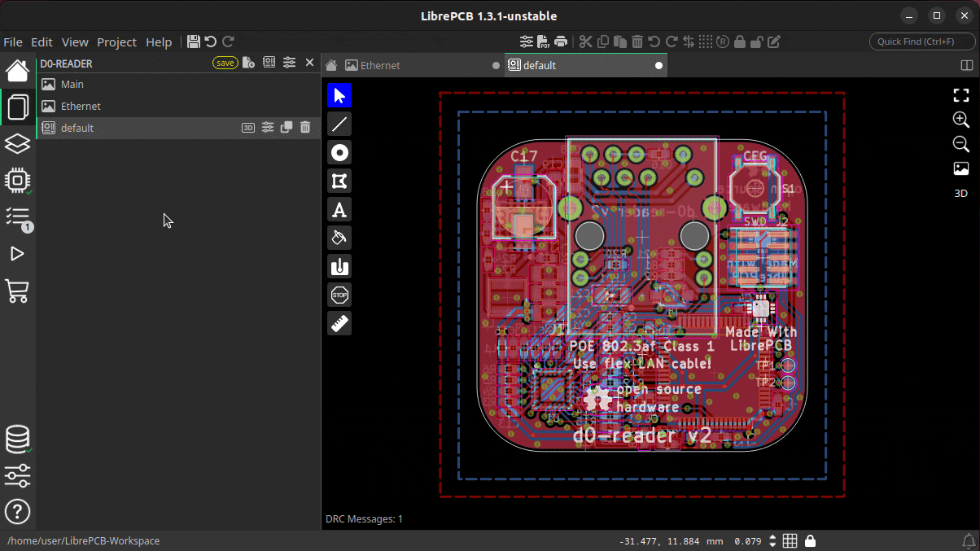Unlock placement with the open padlock icon
The height and width of the screenshot is (551, 980).
[757, 42]
